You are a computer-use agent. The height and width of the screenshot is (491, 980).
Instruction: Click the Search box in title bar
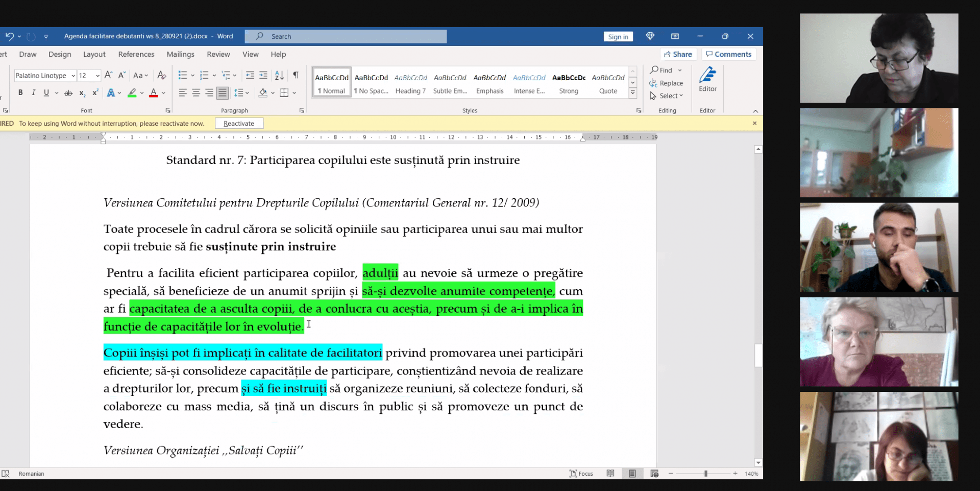pyautogui.click(x=346, y=36)
